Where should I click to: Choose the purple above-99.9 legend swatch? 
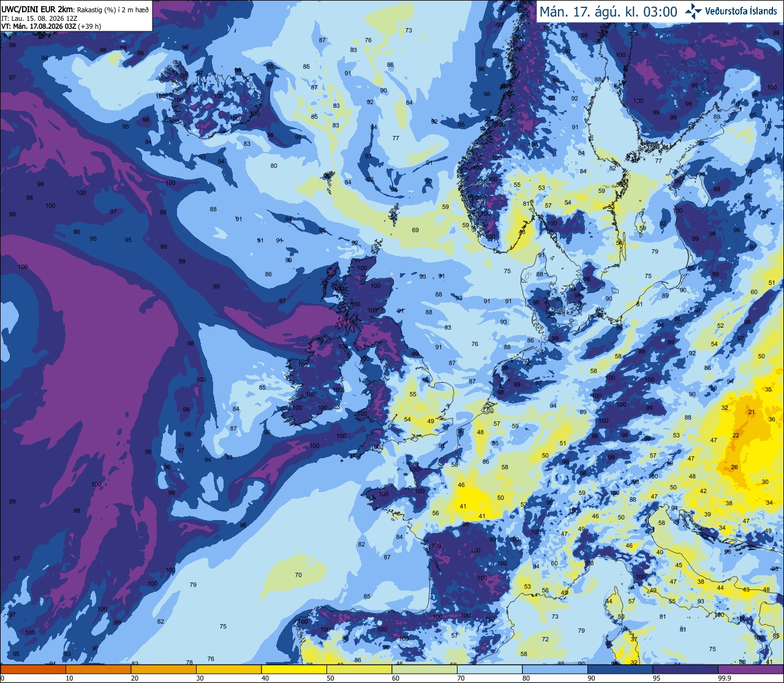click(x=751, y=670)
